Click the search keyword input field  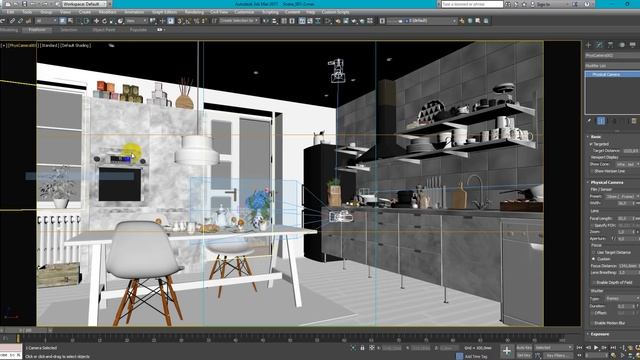click(x=472, y=4)
